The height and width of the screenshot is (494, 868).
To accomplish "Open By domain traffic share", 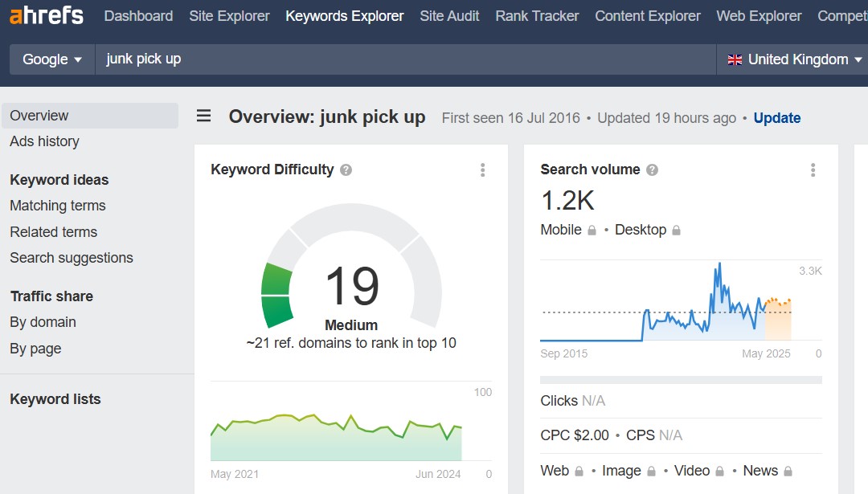I will coord(43,322).
